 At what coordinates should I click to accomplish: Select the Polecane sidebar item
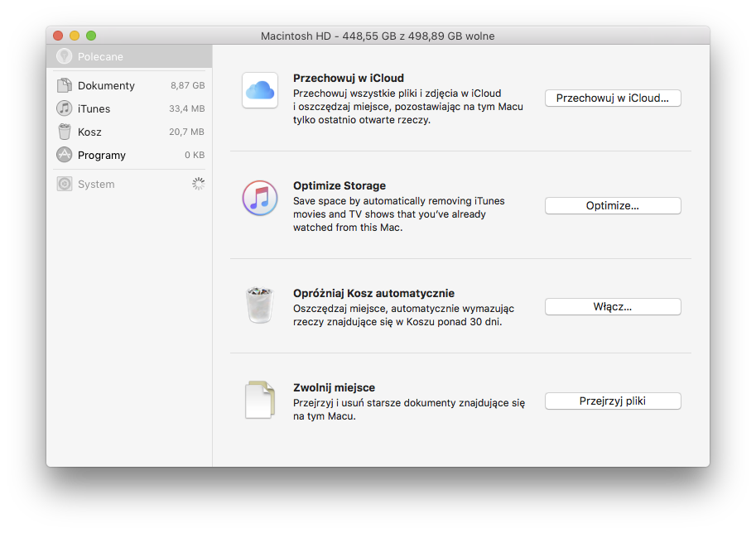[129, 56]
